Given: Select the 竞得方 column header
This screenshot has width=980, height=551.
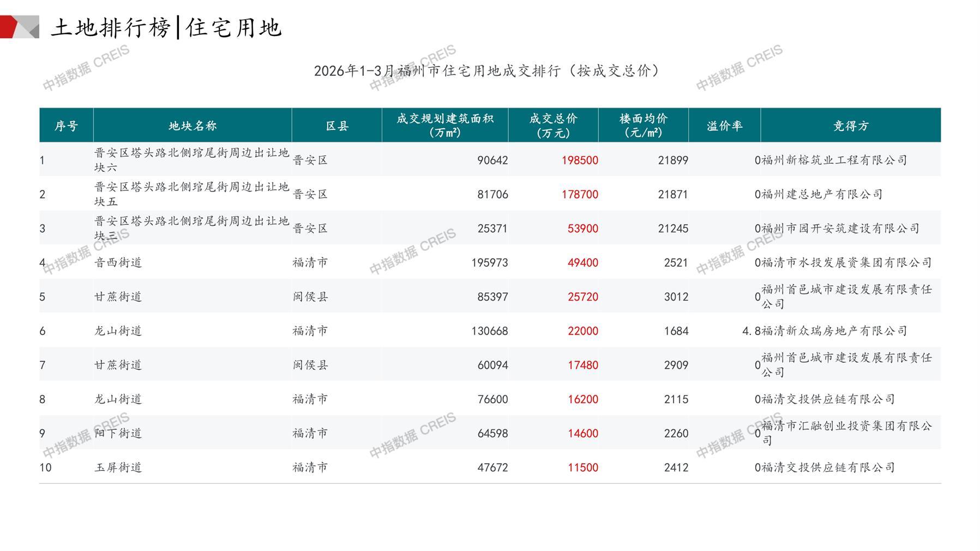Looking at the screenshot, I should 850,126.
